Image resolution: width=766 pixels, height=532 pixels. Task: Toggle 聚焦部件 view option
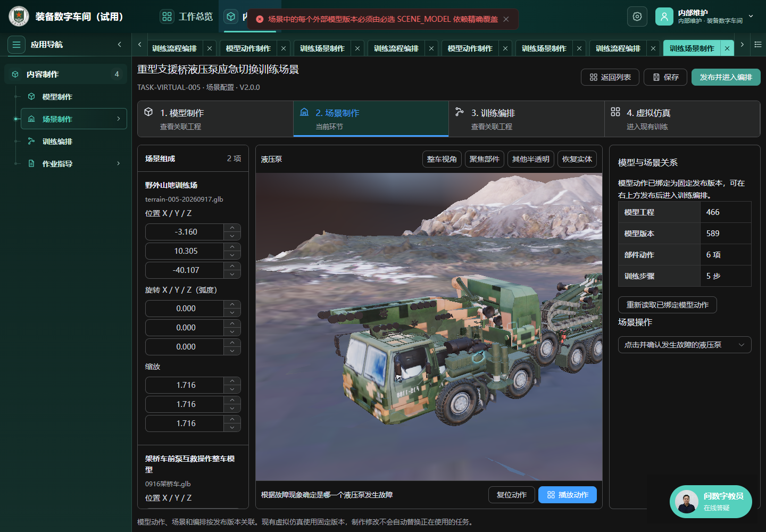tap(485, 159)
